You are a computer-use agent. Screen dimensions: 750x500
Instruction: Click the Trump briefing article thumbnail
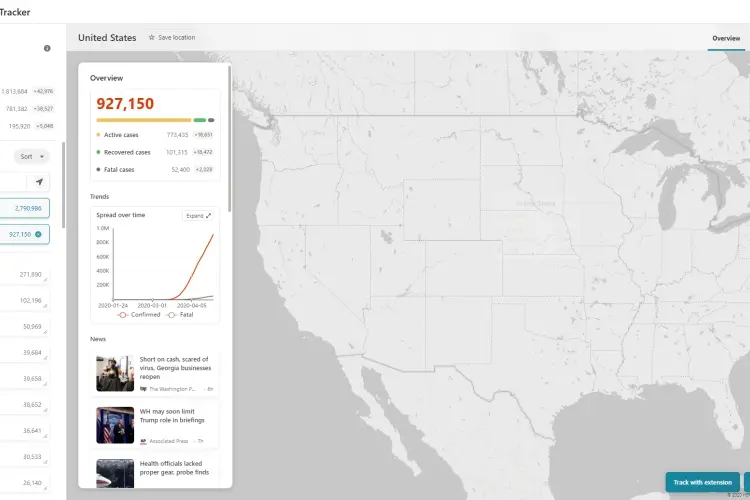(x=115, y=425)
